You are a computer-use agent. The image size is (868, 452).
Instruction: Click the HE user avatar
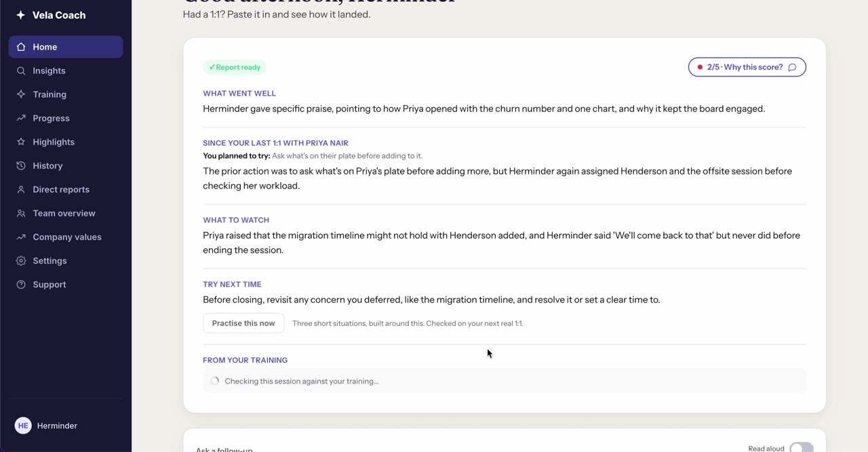coord(23,426)
